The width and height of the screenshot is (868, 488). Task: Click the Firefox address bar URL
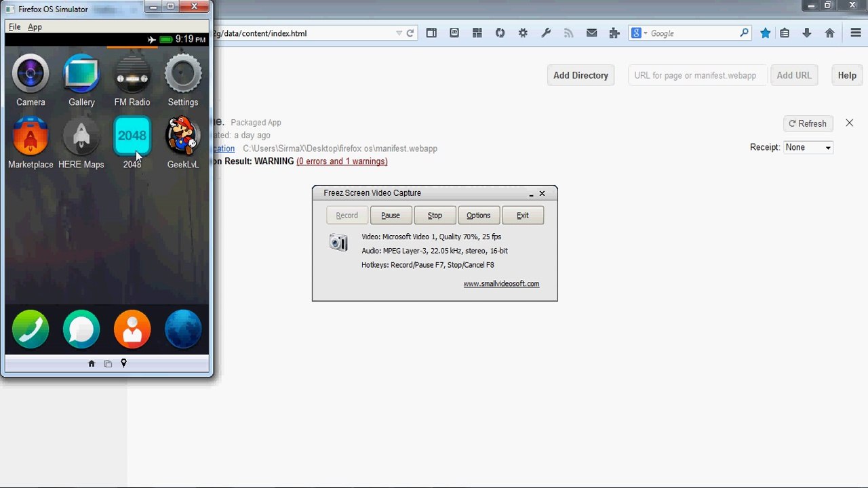coord(260,33)
